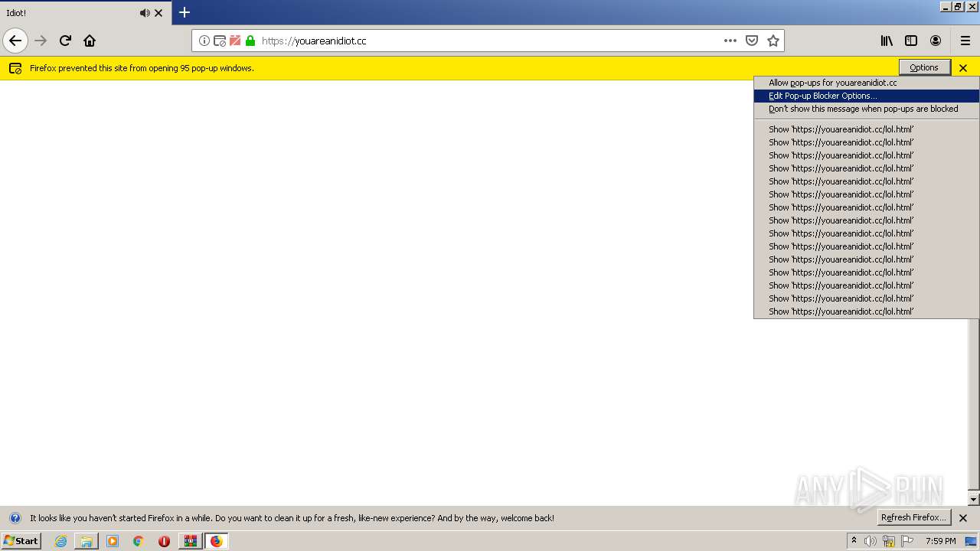Click the Options button in notification bar
Screen dimensions: 980x551
(924, 67)
